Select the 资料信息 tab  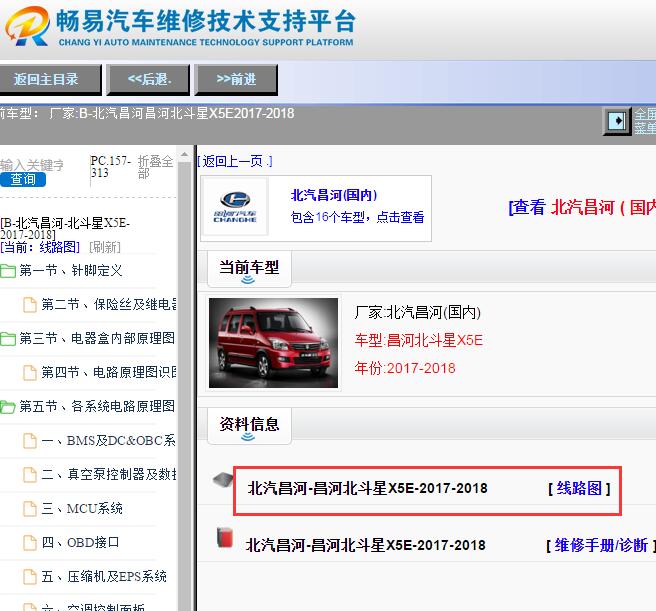249,426
